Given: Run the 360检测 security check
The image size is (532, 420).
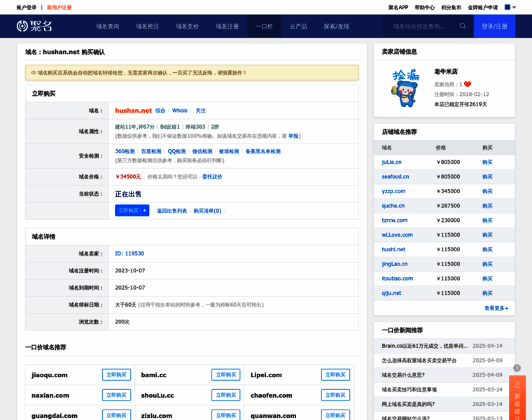Looking at the screenshot, I should tap(125, 151).
